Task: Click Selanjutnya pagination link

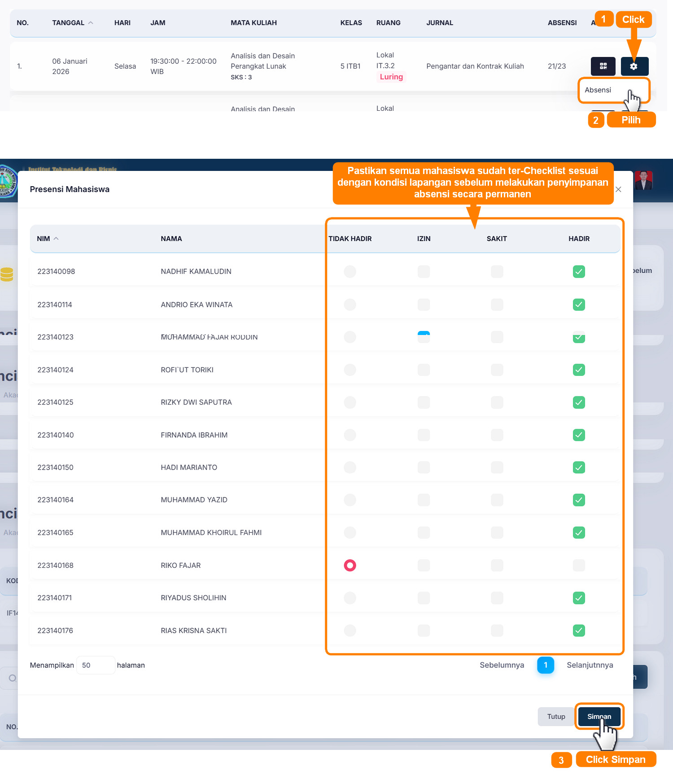Action: [590, 665]
